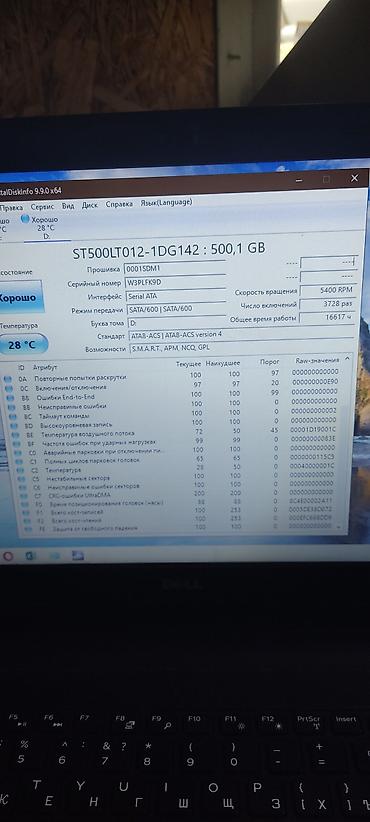
Task: Click the Наихудшее column header
Action: 223,363
